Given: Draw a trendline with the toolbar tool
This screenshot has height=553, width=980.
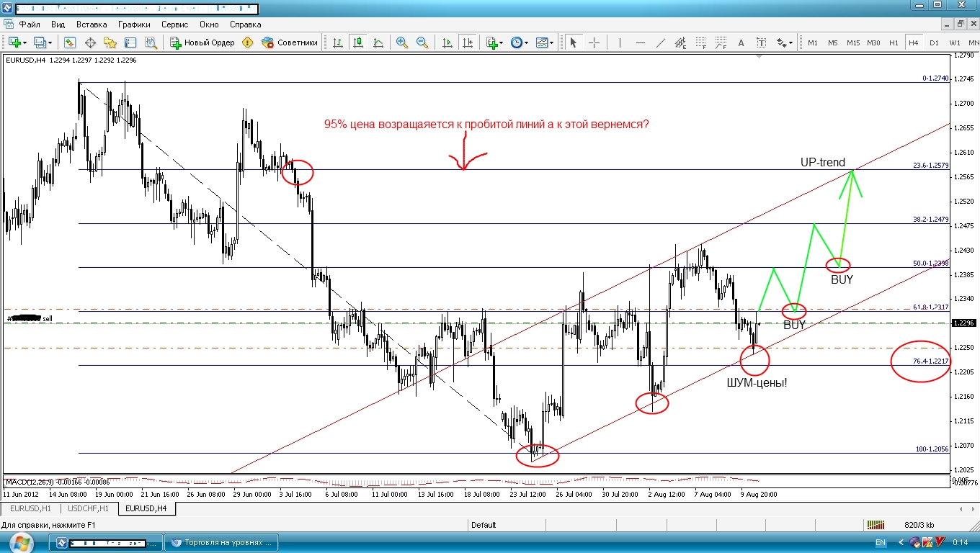Looking at the screenshot, I should (x=661, y=42).
